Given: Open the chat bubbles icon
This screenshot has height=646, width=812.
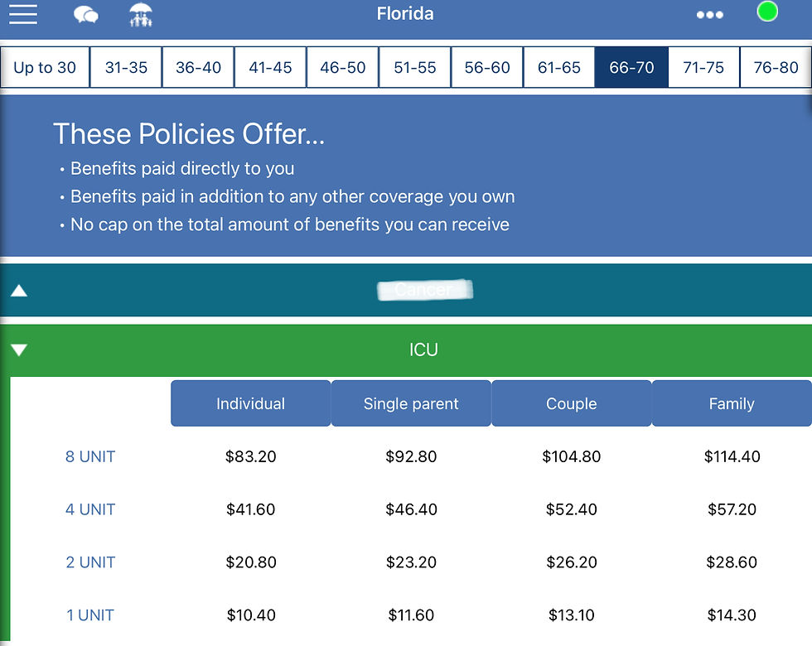Looking at the screenshot, I should (85, 15).
